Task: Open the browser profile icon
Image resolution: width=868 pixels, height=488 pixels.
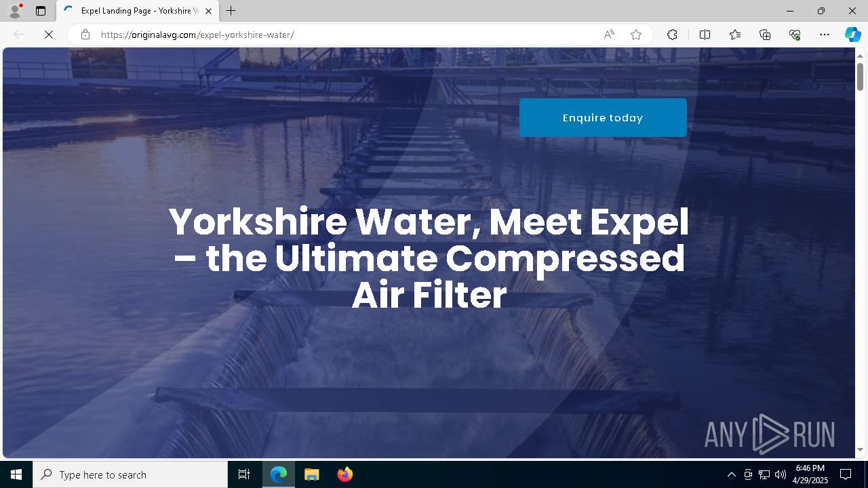Action: click(15, 11)
